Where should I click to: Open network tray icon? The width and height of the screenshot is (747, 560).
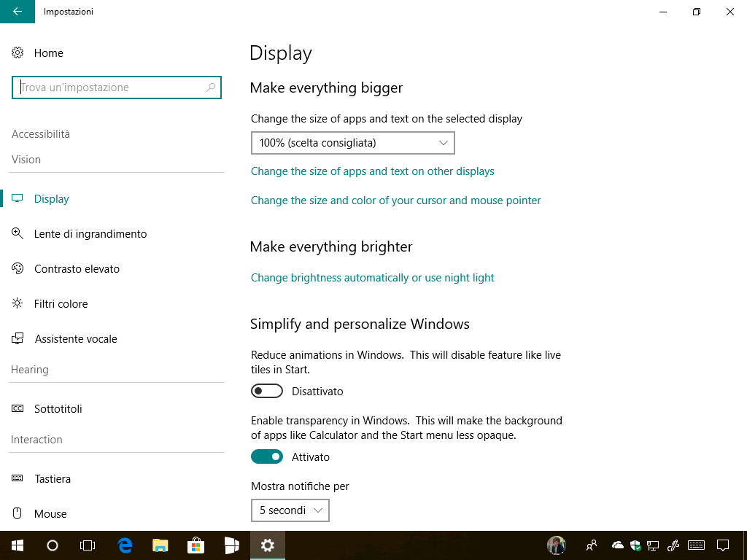click(653, 545)
